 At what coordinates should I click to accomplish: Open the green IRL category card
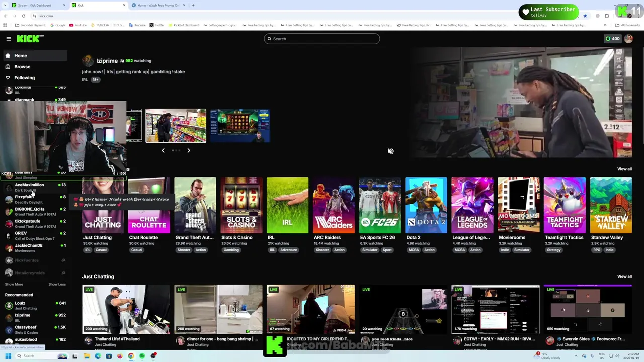(287, 206)
